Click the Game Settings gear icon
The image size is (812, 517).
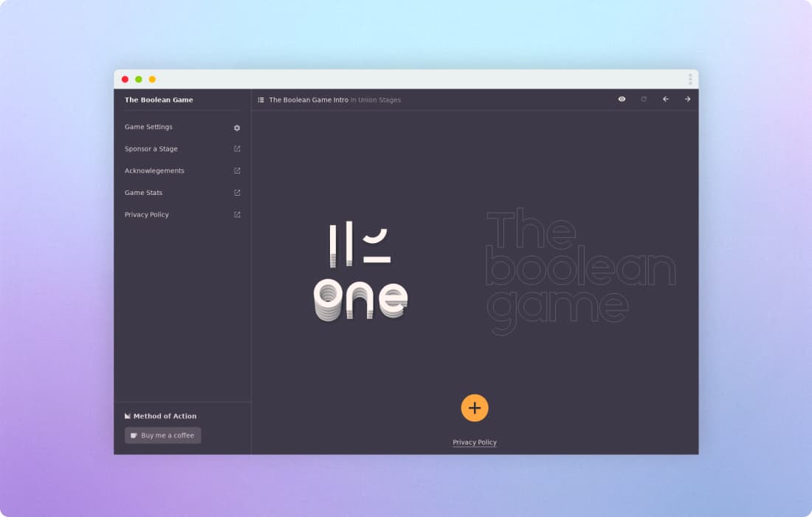pyautogui.click(x=237, y=128)
